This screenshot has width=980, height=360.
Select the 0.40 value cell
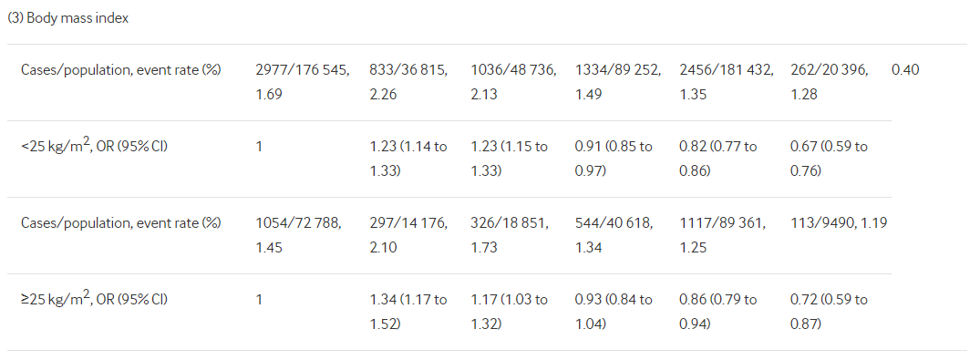[x=905, y=69]
